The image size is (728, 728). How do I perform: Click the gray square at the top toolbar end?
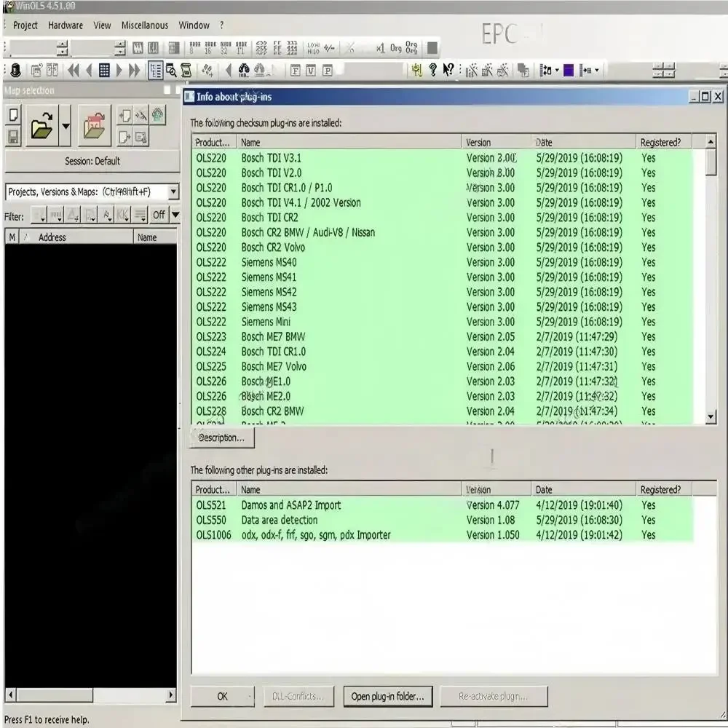click(x=432, y=48)
